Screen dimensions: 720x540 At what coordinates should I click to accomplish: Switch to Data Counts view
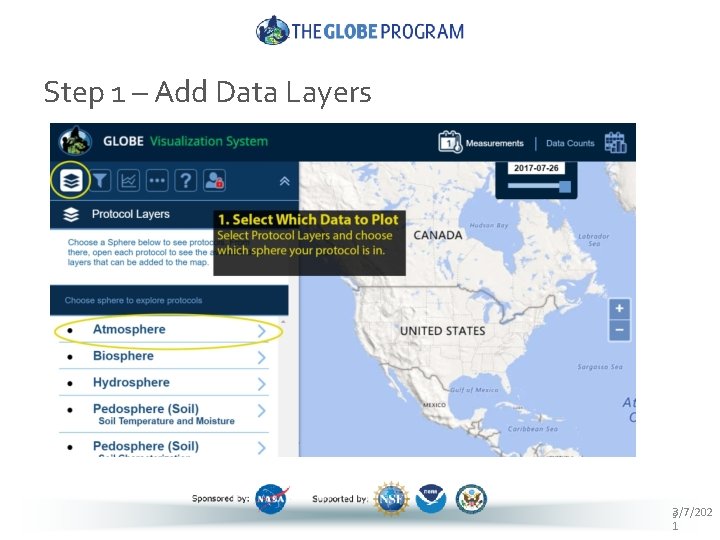(570, 143)
